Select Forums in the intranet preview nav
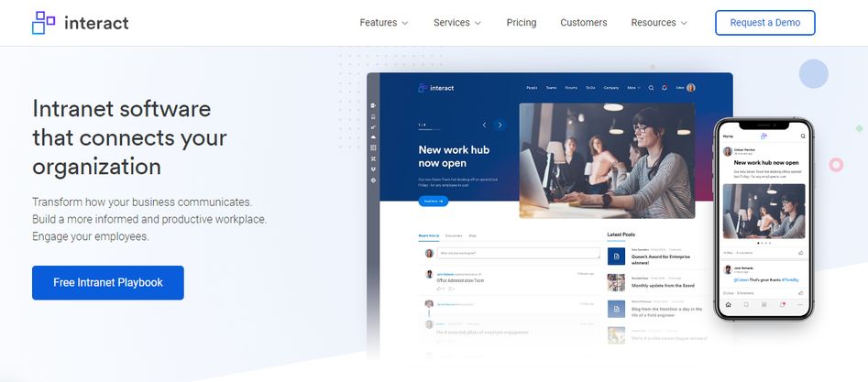The height and width of the screenshot is (382, 868). tap(571, 87)
